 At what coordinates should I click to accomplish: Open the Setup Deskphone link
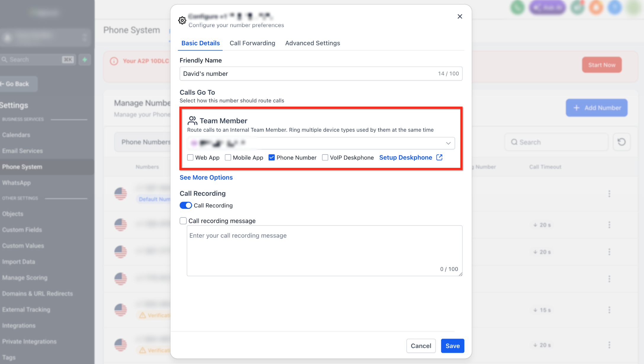tap(406, 157)
